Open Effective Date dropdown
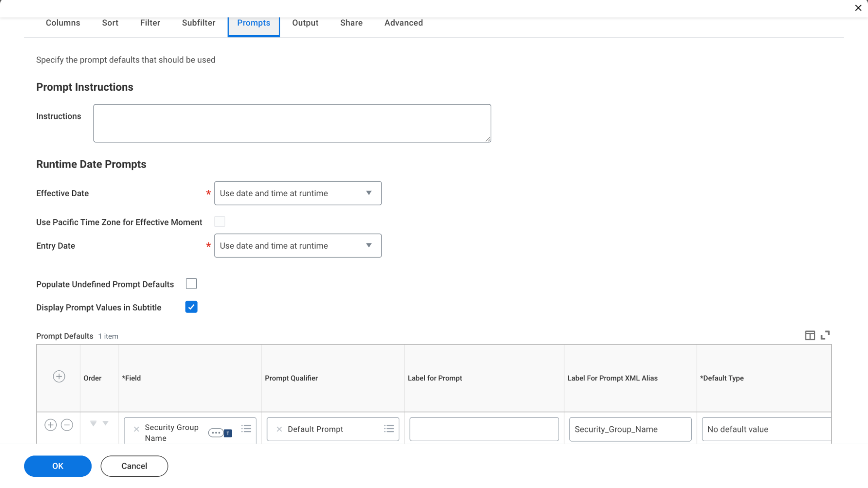Viewport: 868px width, 488px height. click(298, 193)
